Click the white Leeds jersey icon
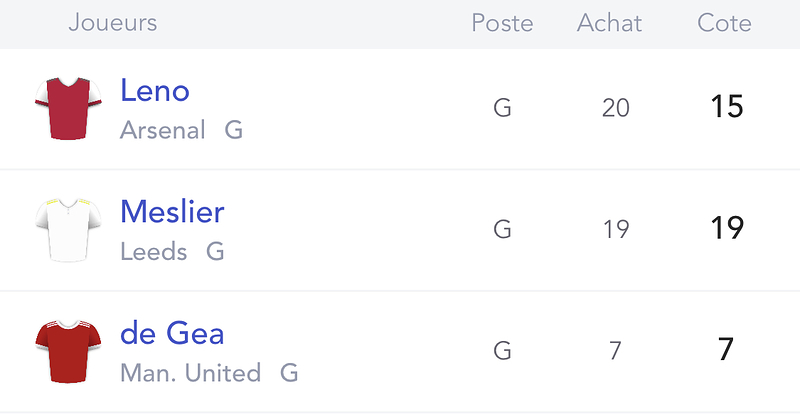Screen dimensions: 800x417 [68, 230]
